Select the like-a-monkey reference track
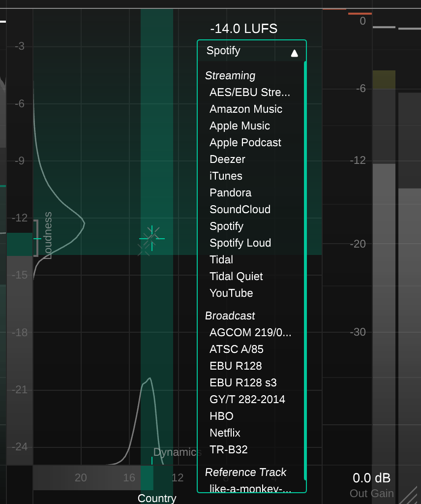Screen dimensions: 421x504 pos(250,488)
